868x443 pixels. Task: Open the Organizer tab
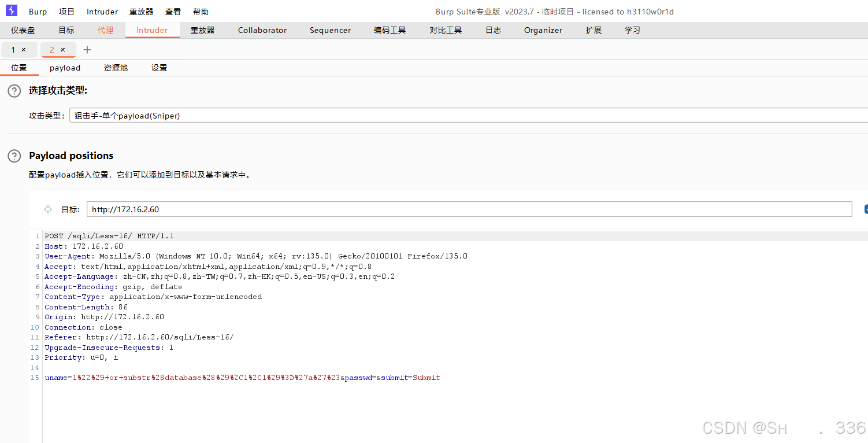pos(543,30)
